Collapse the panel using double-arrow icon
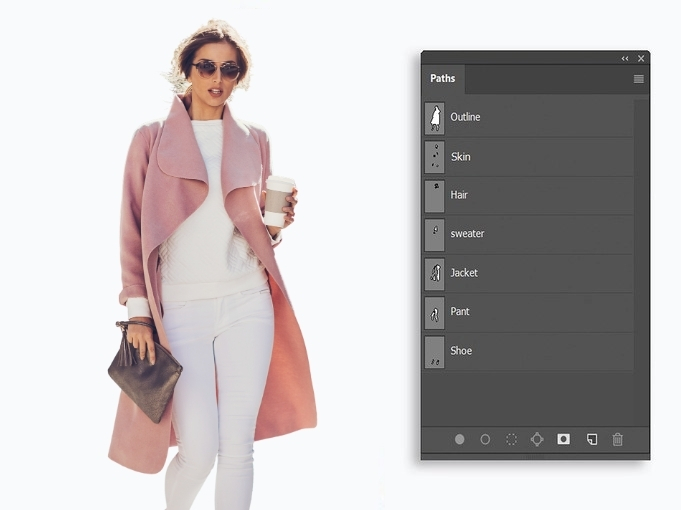This screenshot has height=510, width=681. [625, 59]
